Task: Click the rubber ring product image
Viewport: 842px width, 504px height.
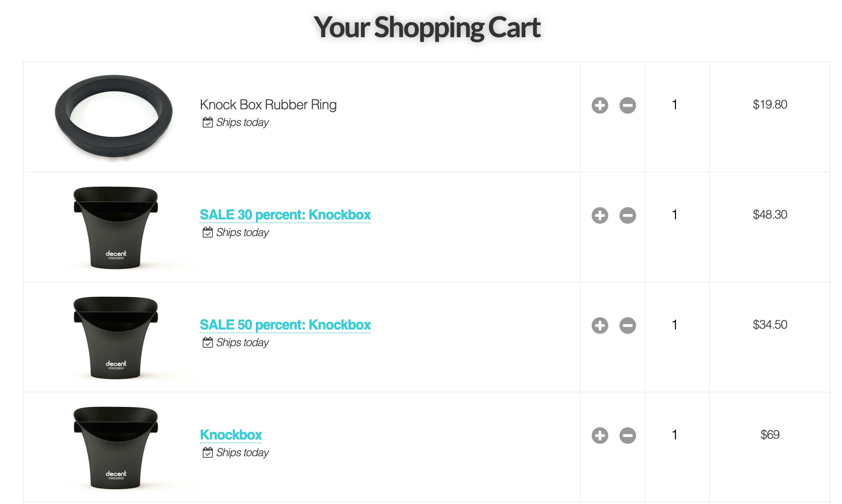Action: (x=114, y=117)
